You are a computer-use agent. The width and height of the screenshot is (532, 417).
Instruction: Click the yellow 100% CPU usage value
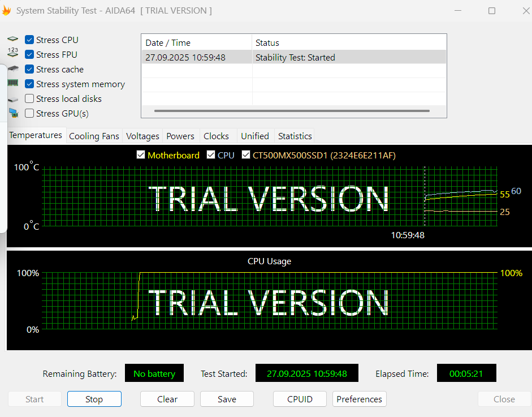pyautogui.click(x=511, y=273)
